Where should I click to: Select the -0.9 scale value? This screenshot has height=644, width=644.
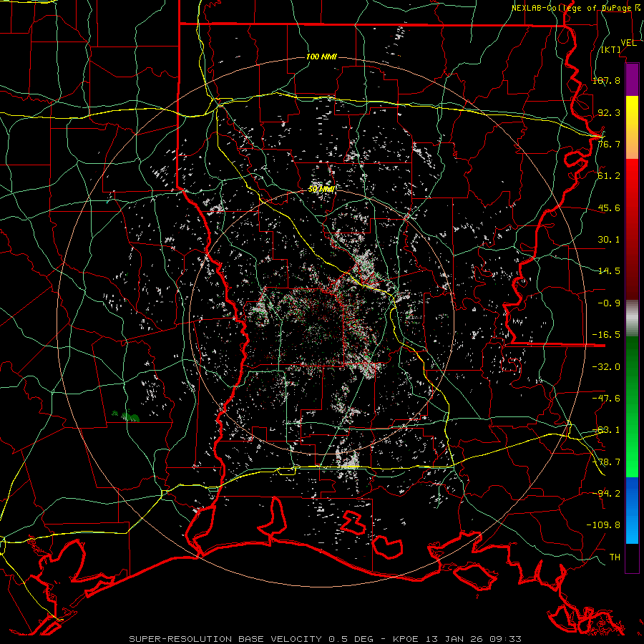(609, 303)
